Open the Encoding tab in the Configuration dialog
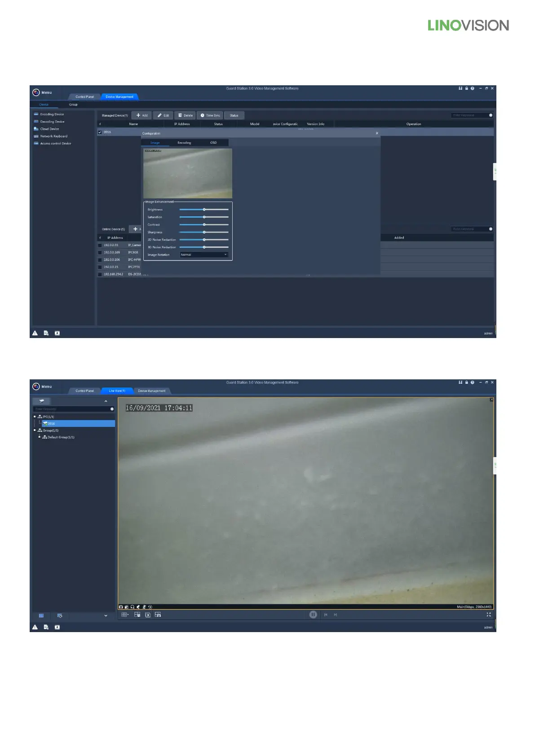 184,143
